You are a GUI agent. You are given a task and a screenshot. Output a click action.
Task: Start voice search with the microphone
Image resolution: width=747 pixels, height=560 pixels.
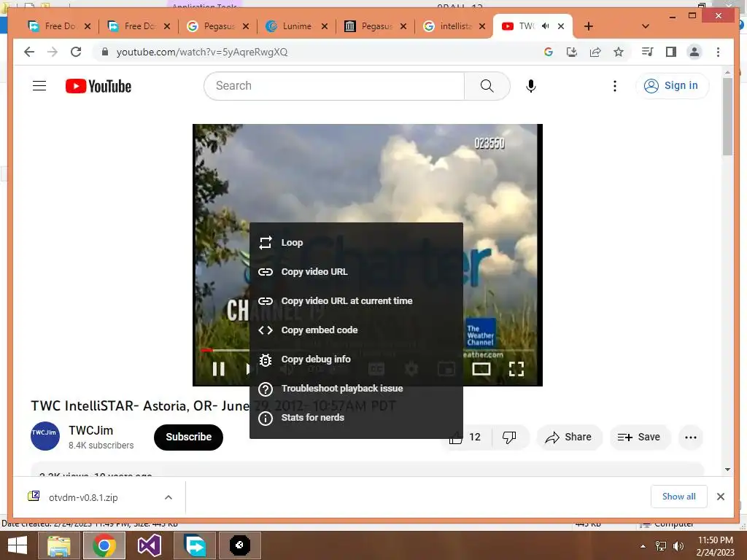[x=531, y=86]
